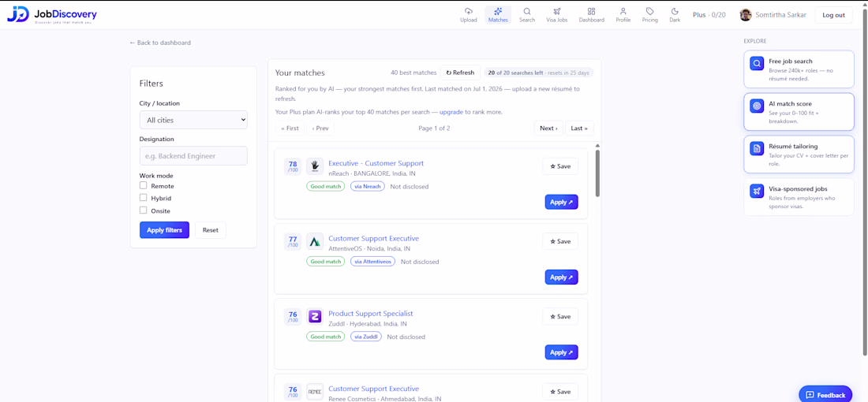Open the Résumé tailoring card

[x=799, y=154]
